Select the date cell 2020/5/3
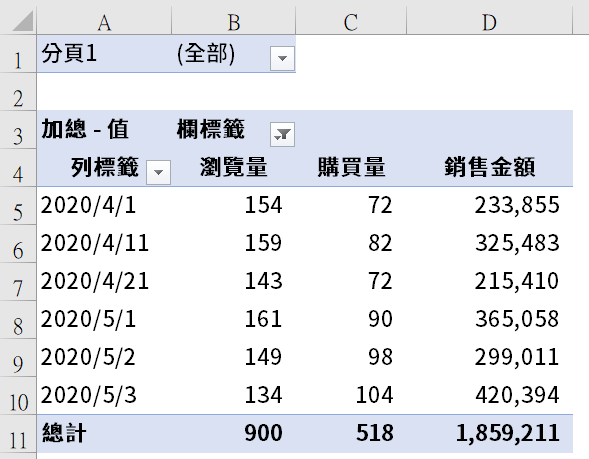 (x=104, y=396)
